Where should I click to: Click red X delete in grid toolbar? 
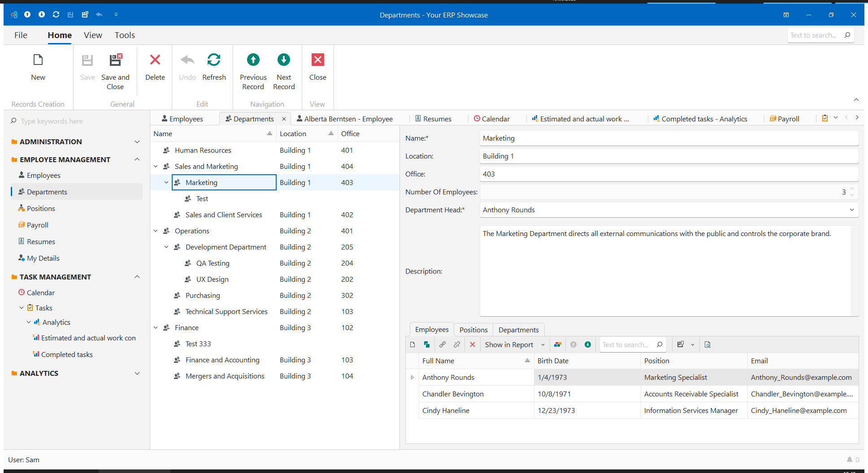473,344
